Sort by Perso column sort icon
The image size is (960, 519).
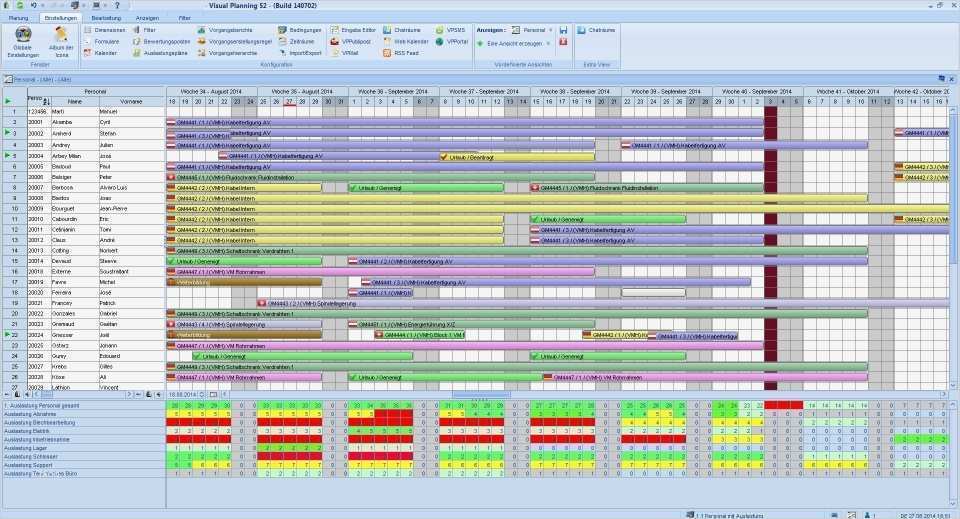(47, 102)
